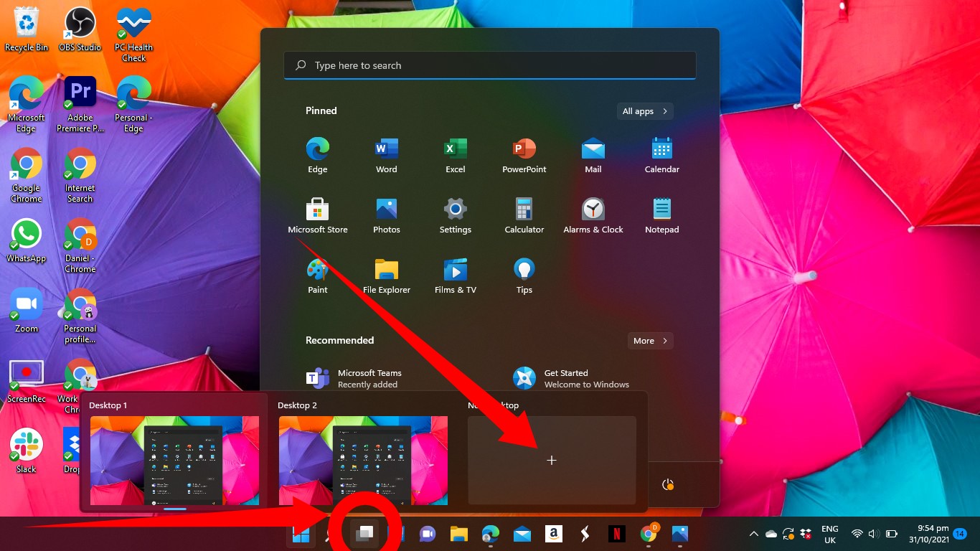Open Mail from the taskbar

tap(522, 534)
